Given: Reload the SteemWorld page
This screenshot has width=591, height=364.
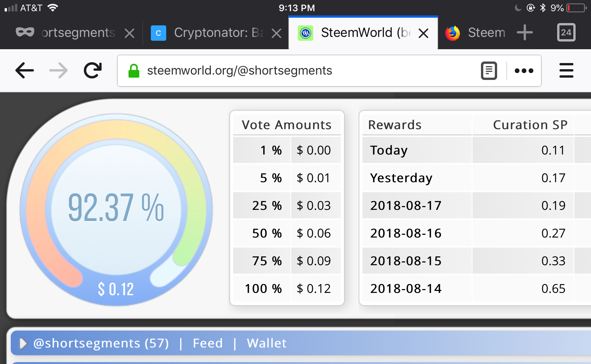Looking at the screenshot, I should (x=93, y=70).
